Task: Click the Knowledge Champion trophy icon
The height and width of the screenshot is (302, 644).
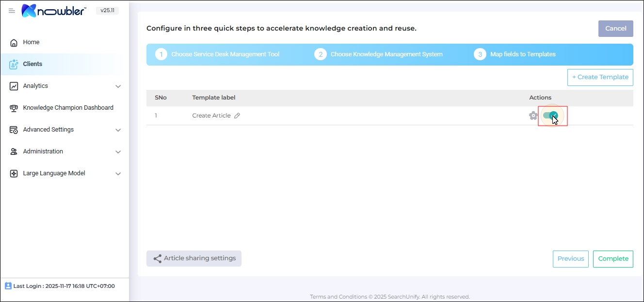Action: tap(14, 108)
